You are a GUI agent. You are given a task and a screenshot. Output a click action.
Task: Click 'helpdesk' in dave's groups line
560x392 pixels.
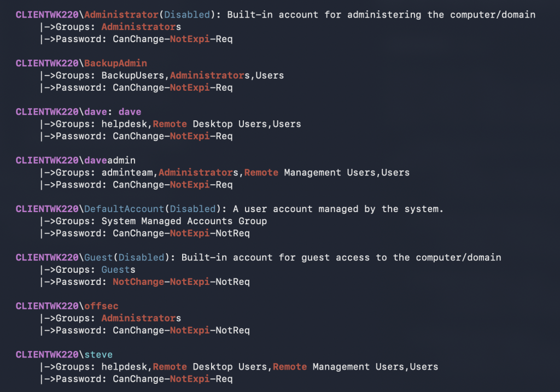(x=124, y=124)
